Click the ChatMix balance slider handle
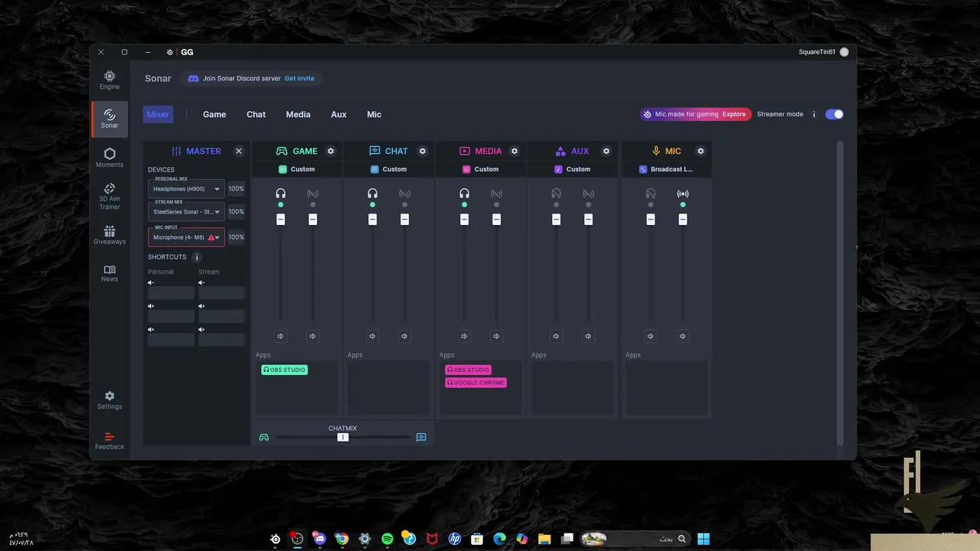This screenshot has width=980, height=551. tap(343, 438)
